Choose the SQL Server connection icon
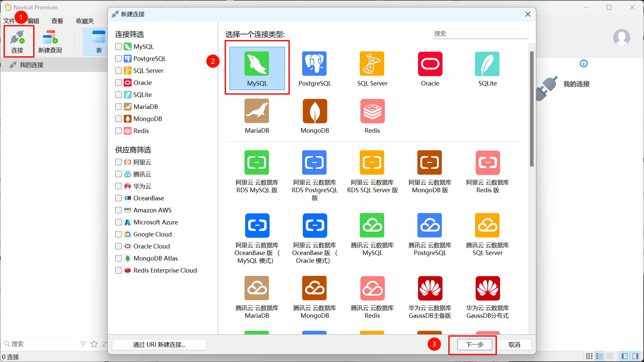This screenshot has width=644, height=362. [372, 64]
